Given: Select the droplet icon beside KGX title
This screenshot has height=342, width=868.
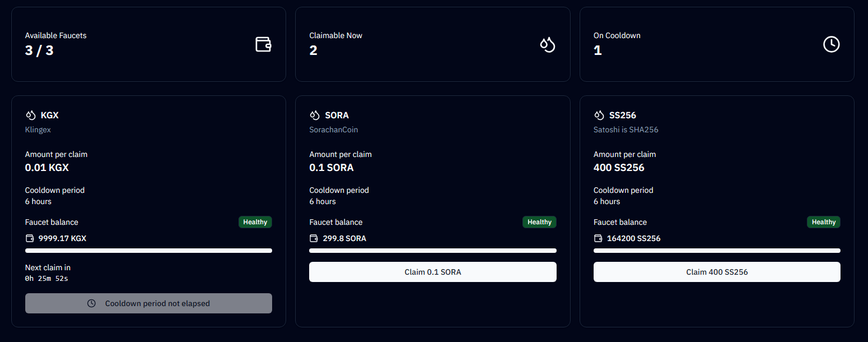Looking at the screenshot, I should pos(31,115).
